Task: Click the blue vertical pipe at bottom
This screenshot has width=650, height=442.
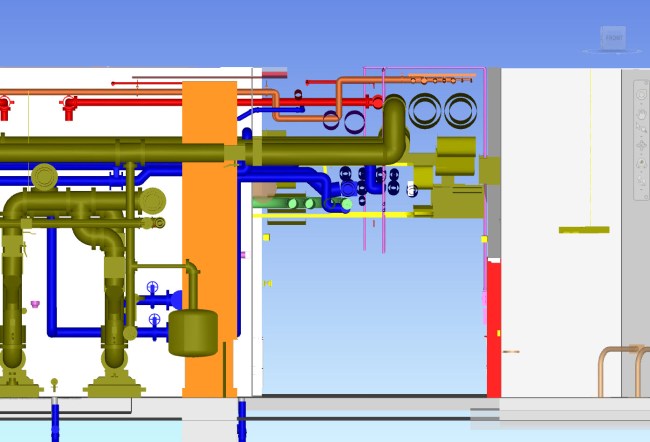Action: click(242, 418)
